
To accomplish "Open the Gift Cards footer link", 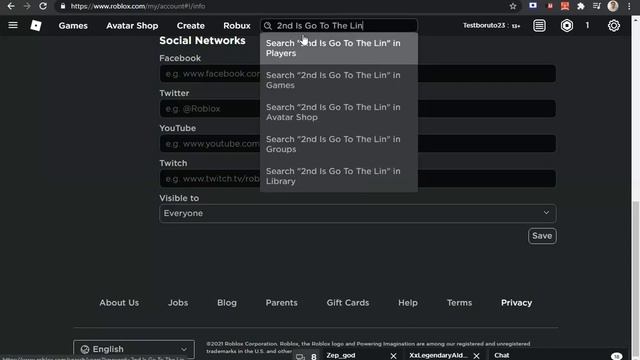I will point(348,303).
